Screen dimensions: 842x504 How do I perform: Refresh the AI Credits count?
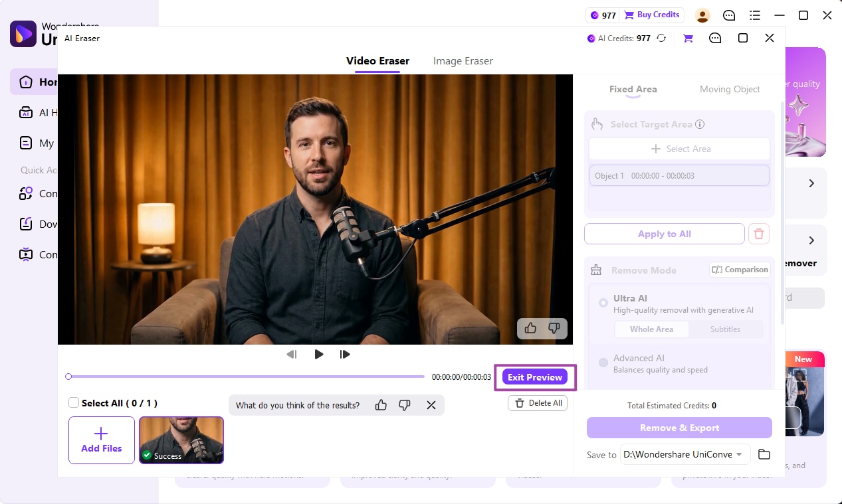click(x=661, y=39)
